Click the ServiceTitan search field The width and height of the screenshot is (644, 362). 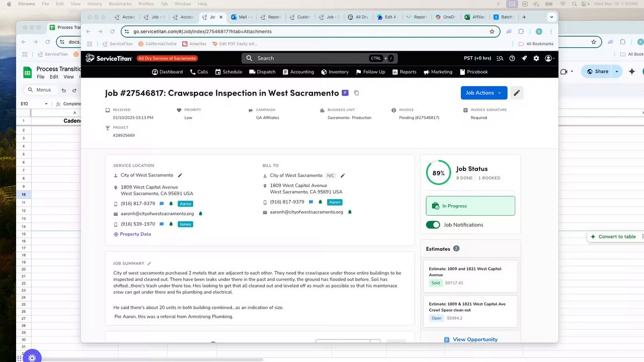pos(319,58)
